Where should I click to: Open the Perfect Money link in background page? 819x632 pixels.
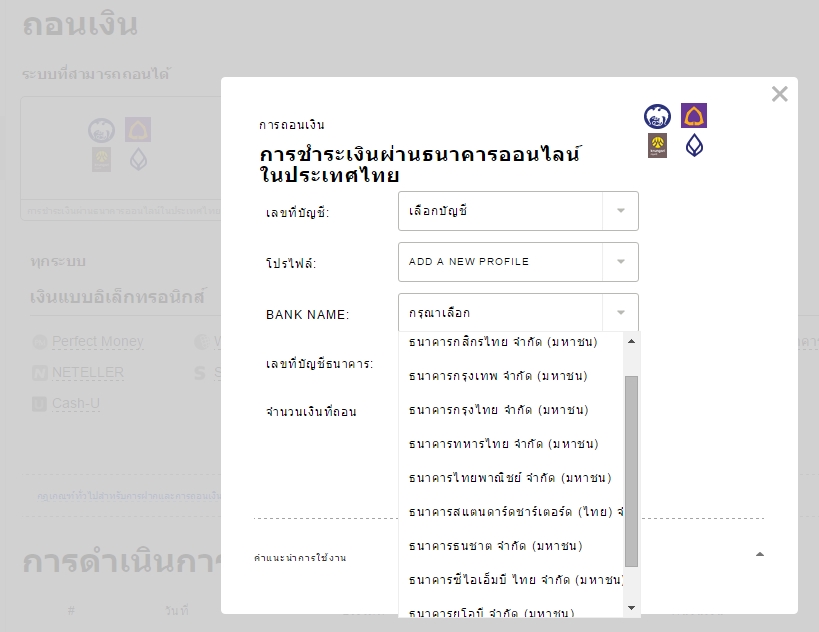(x=98, y=342)
